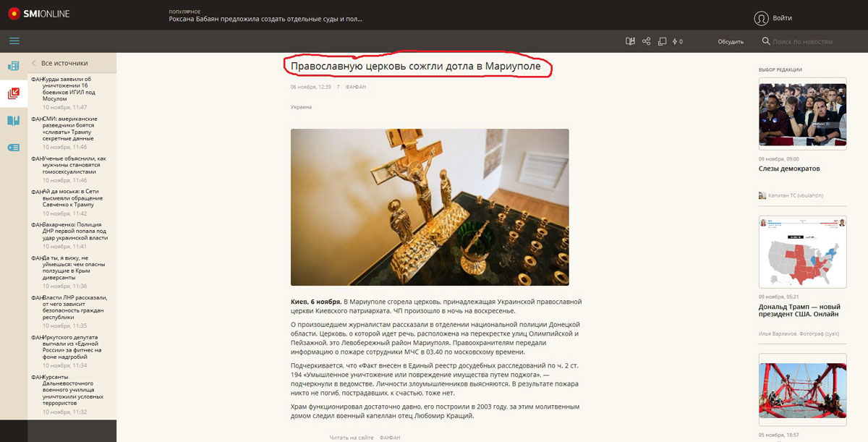Click the lightning bolt counter icon
Screen dimensions: 868x442
click(677, 41)
